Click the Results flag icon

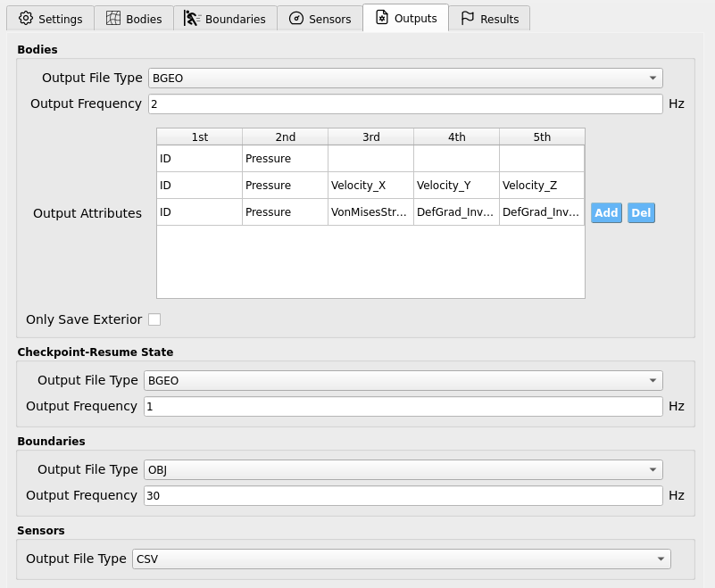pyautogui.click(x=468, y=18)
